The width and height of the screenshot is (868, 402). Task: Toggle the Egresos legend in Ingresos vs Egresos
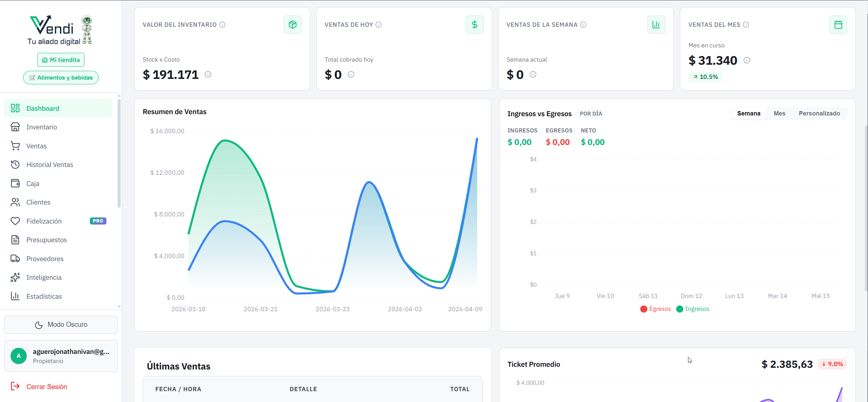pos(655,309)
